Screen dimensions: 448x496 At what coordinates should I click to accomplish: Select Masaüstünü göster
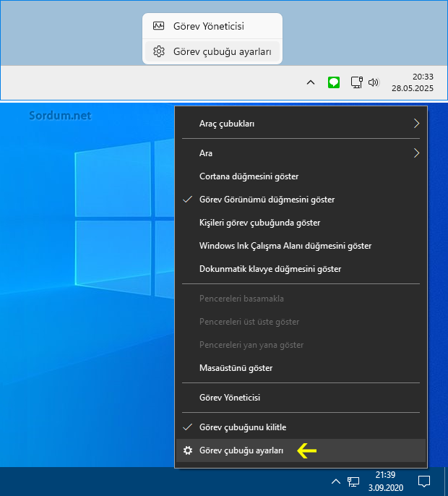point(301,368)
